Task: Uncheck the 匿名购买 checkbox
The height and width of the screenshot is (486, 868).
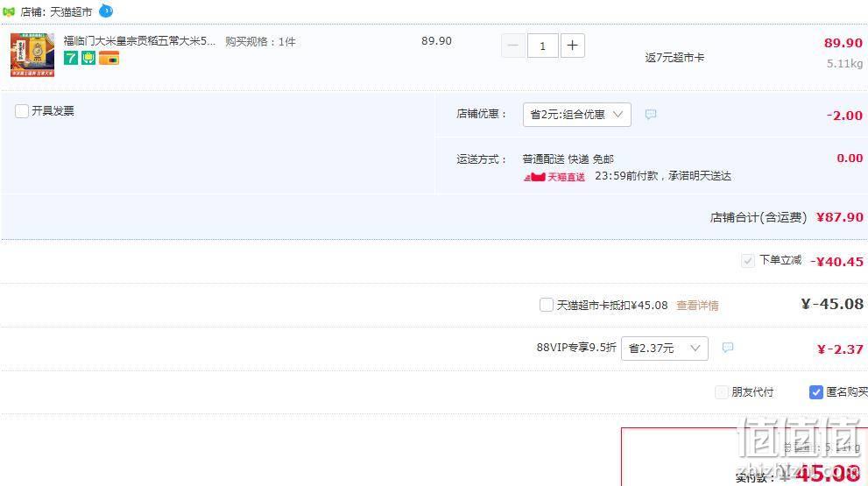Action: [x=816, y=392]
